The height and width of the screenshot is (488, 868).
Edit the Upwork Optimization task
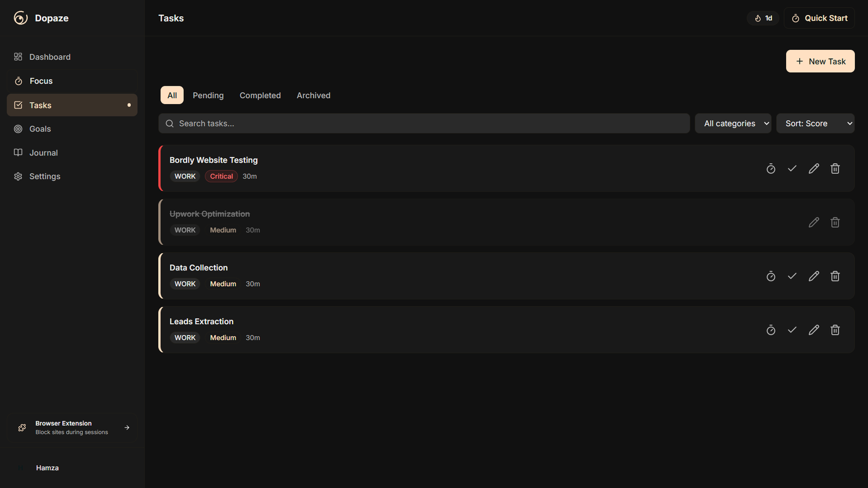813,222
